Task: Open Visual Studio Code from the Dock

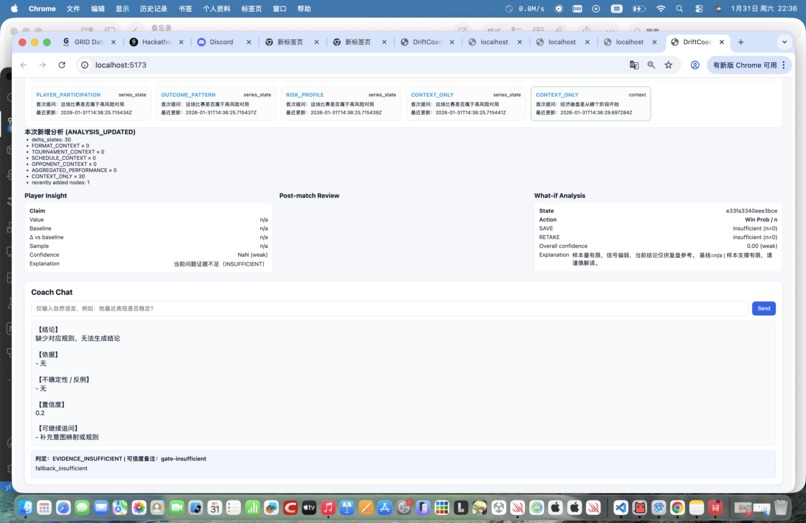Action: tap(620, 508)
